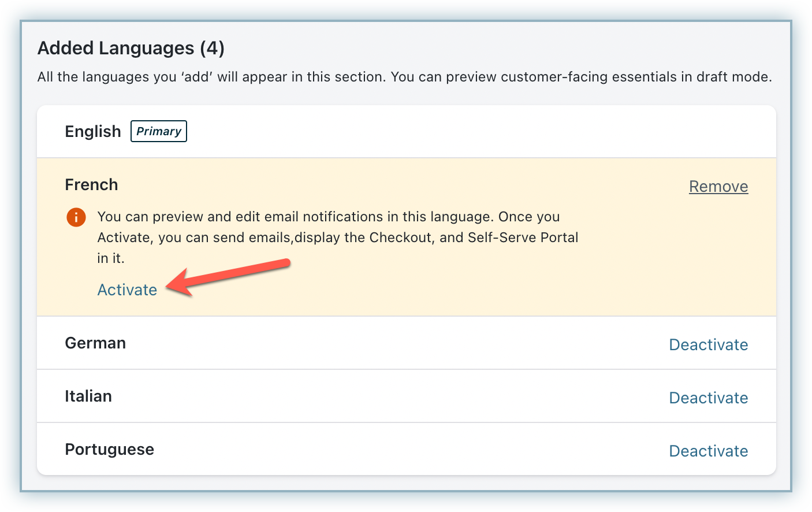
Task: Click the Added Languages (4) heading
Action: (131, 48)
